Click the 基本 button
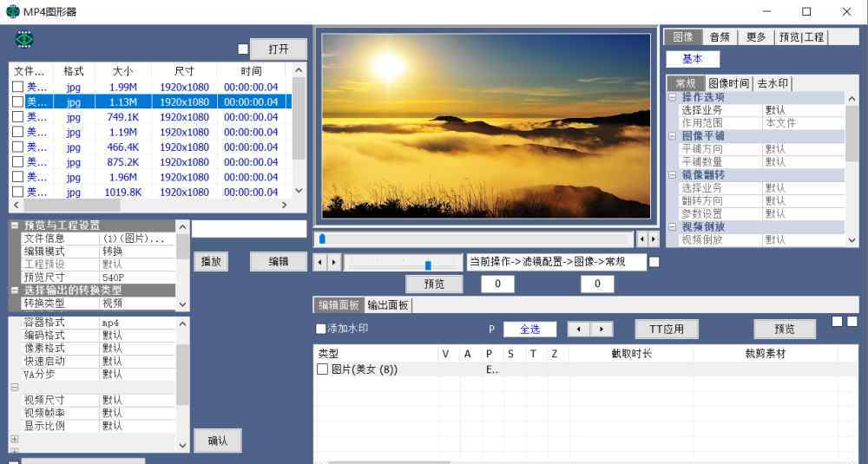Screen dimensions: 868x464 pos(693,59)
